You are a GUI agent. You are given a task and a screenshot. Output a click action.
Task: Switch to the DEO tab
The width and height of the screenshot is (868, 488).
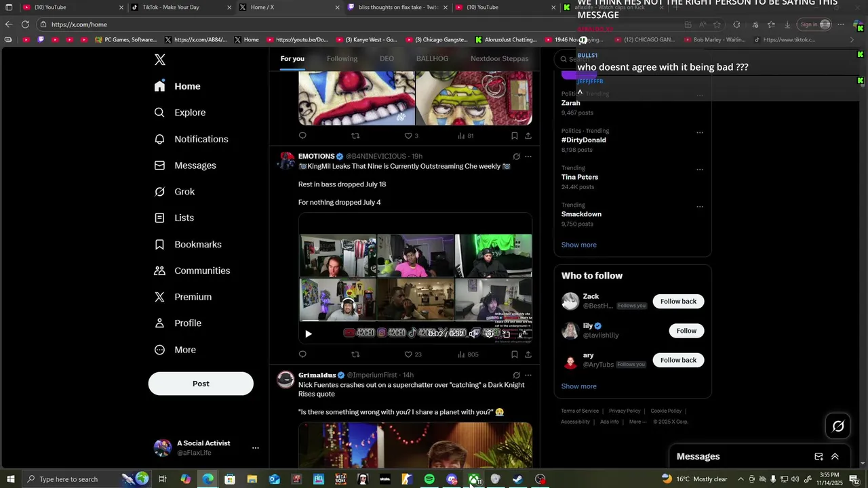(387, 59)
